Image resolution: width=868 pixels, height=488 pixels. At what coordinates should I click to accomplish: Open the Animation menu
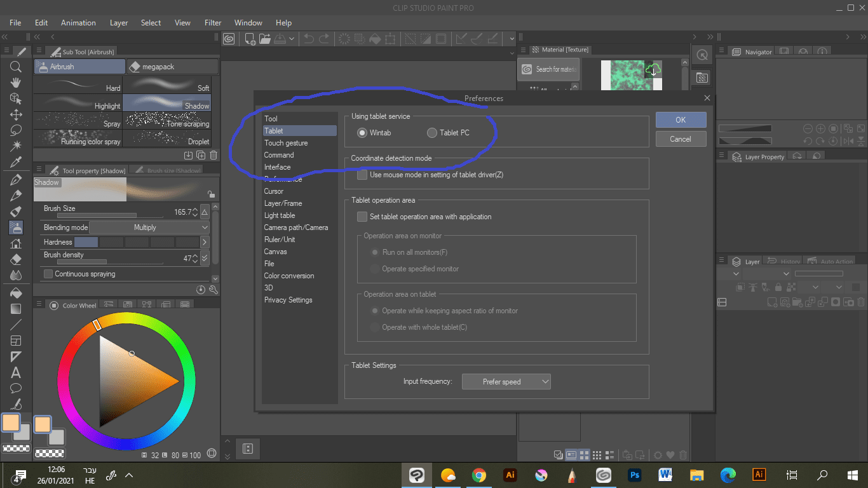click(78, 23)
